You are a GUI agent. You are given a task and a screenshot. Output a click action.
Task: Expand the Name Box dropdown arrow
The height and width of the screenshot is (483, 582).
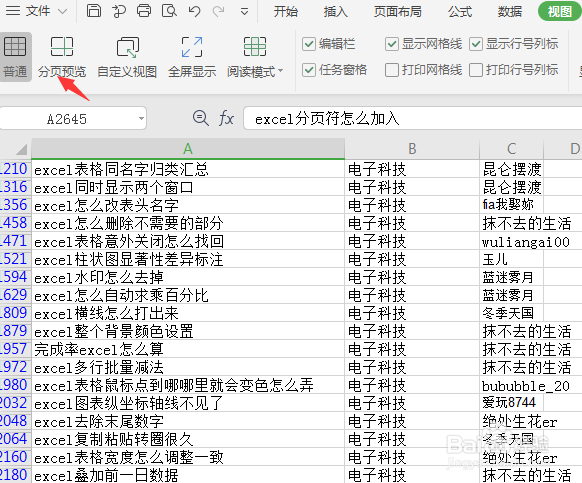pyautogui.click(x=141, y=119)
